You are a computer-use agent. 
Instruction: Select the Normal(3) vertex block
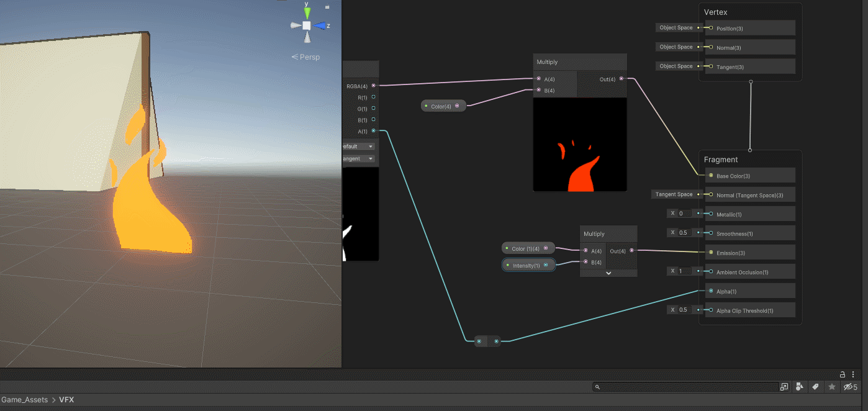click(x=750, y=47)
